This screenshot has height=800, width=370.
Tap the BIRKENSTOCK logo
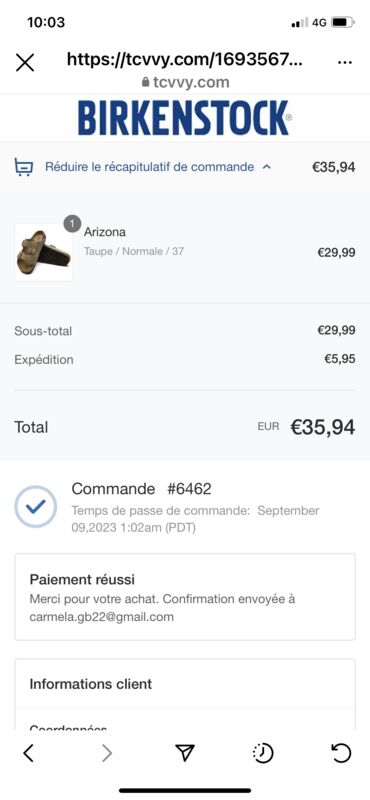[185, 118]
